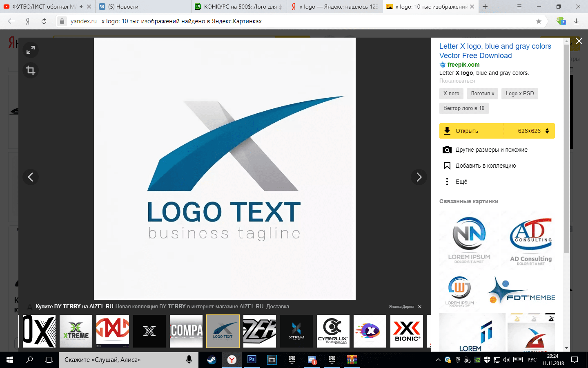Click the bookmark icon to save to collection
The image size is (588, 368).
tap(447, 166)
